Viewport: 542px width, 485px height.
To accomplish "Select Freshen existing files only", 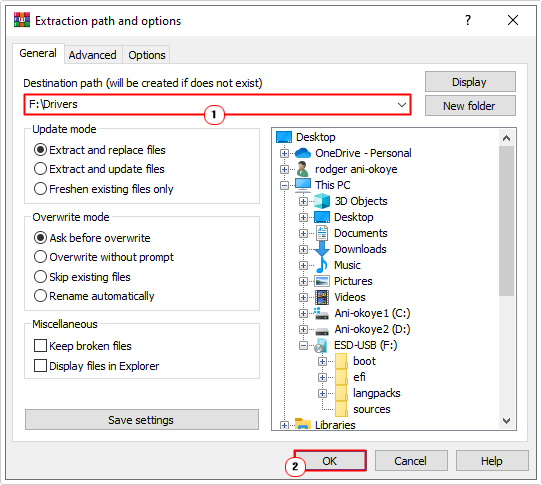I will [x=104, y=189].
